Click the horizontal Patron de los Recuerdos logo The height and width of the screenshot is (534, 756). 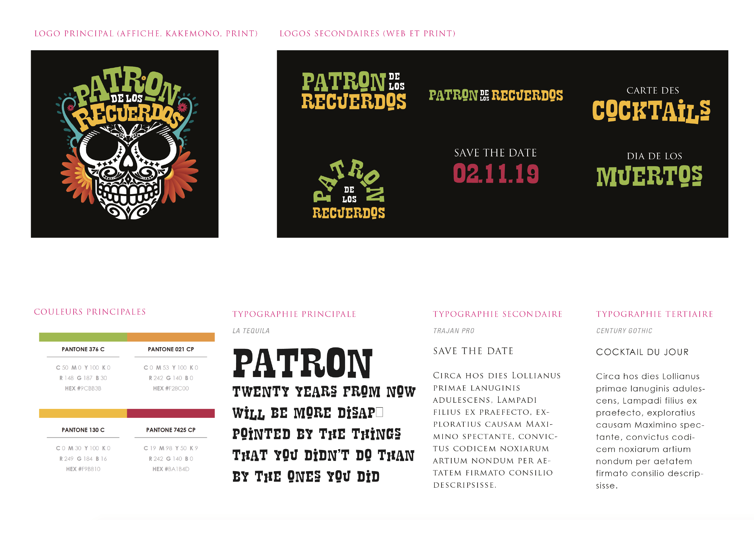click(x=496, y=95)
